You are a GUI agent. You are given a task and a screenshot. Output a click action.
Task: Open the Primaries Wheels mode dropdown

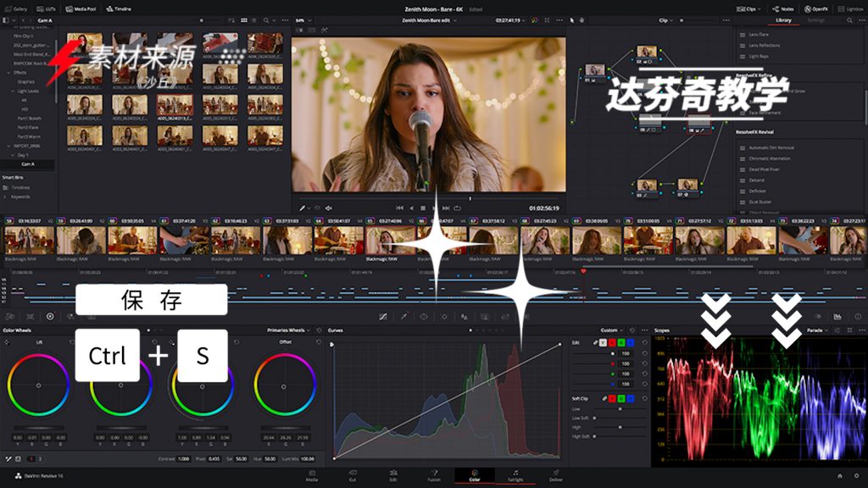point(288,330)
